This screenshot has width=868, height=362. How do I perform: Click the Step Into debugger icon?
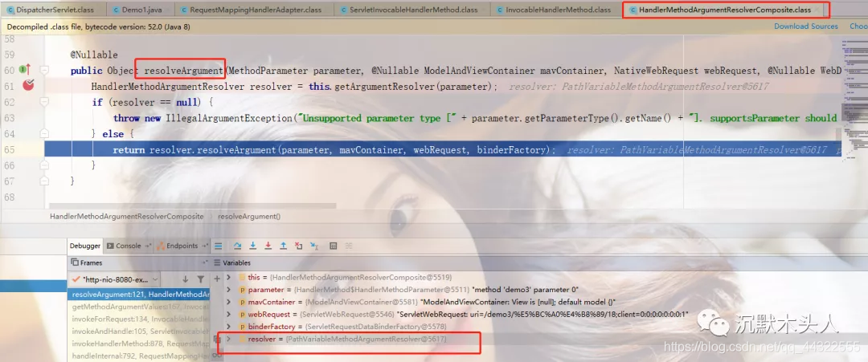pyautogui.click(x=253, y=246)
